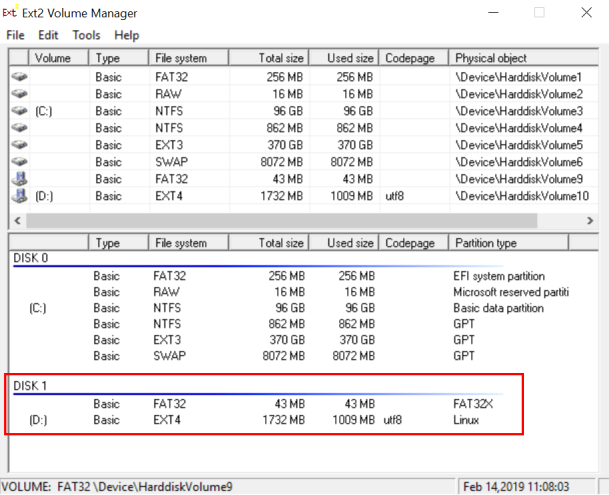Screen dimensions: 609x495
Task: Select \Device\HarddiskVolume9 entry
Action: [519, 179]
